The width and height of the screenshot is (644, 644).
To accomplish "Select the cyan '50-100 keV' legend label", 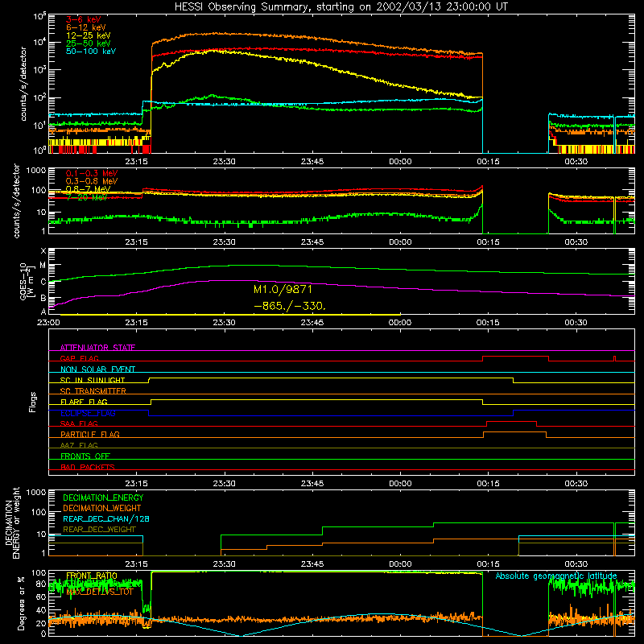I will click(91, 52).
